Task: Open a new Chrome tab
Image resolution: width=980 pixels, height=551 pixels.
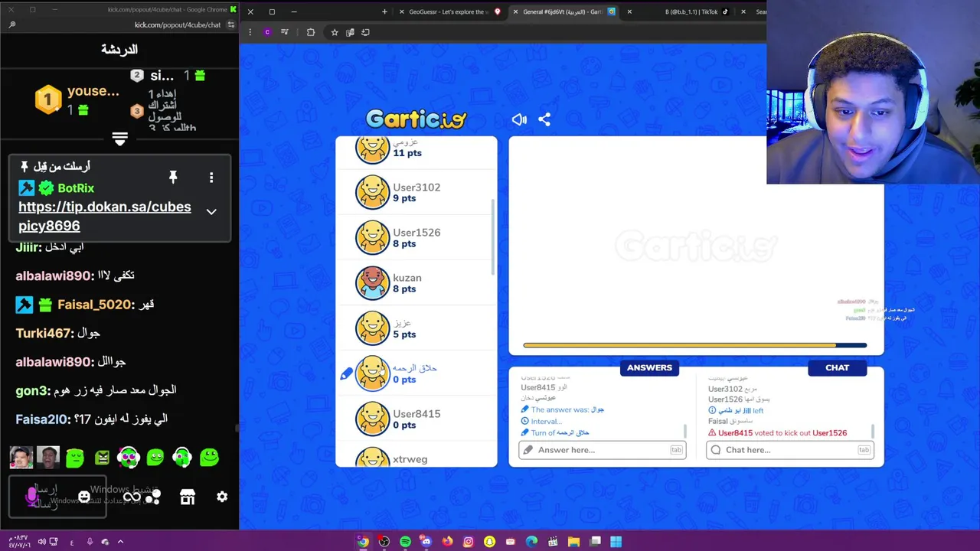Action: tap(384, 11)
